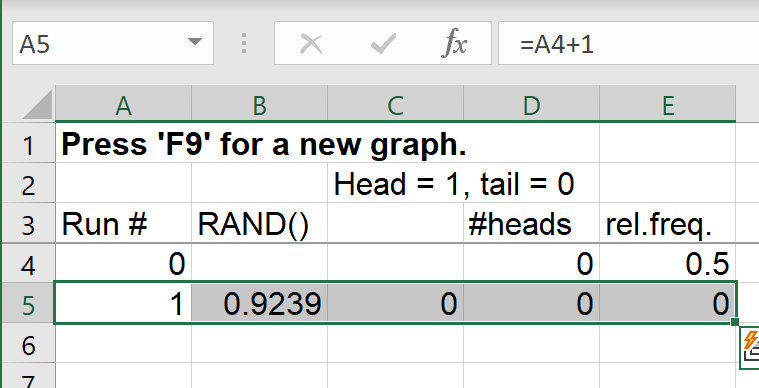The height and width of the screenshot is (388, 759).
Task: Click the formula bar grip dots
Action: coord(244,44)
